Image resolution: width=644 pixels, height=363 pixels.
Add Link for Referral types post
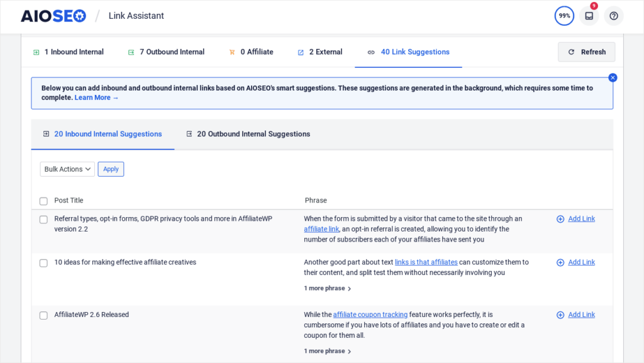581,219
